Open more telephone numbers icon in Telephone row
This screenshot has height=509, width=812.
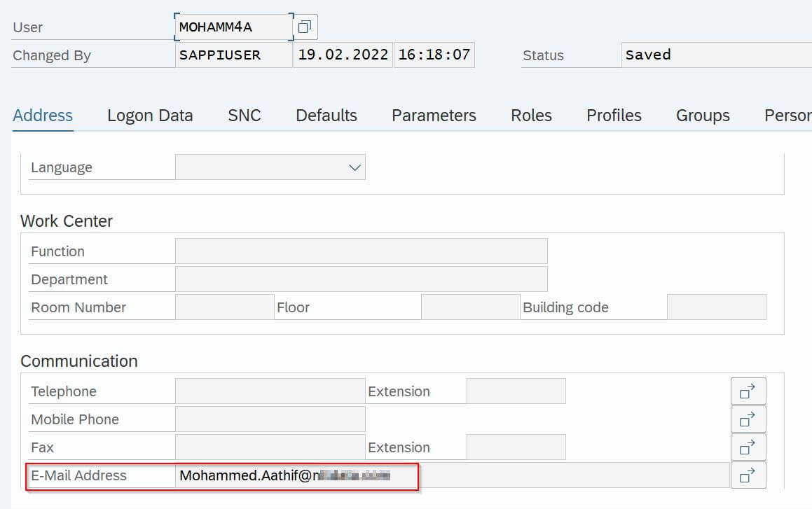tap(748, 391)
